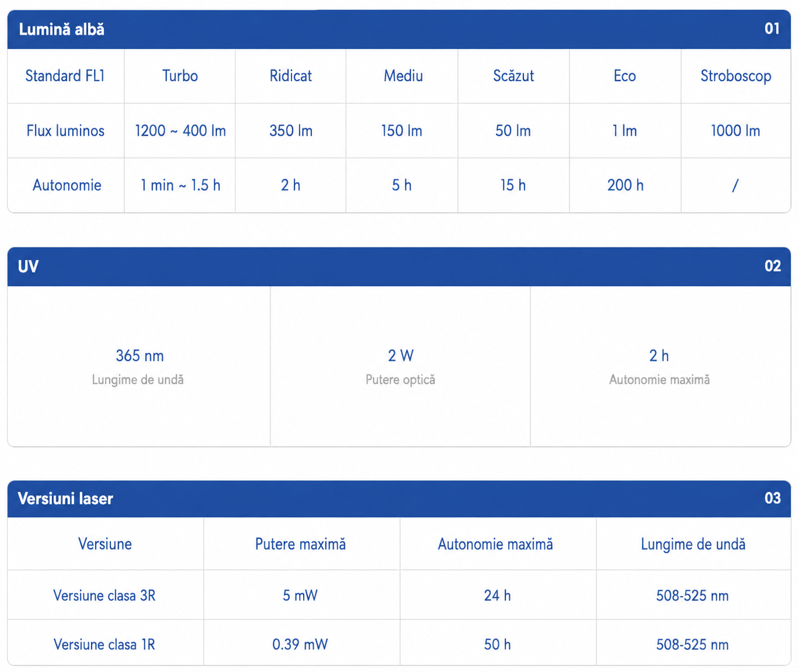
Task: Select the 24 h autonomy cell
Action: 497,595
